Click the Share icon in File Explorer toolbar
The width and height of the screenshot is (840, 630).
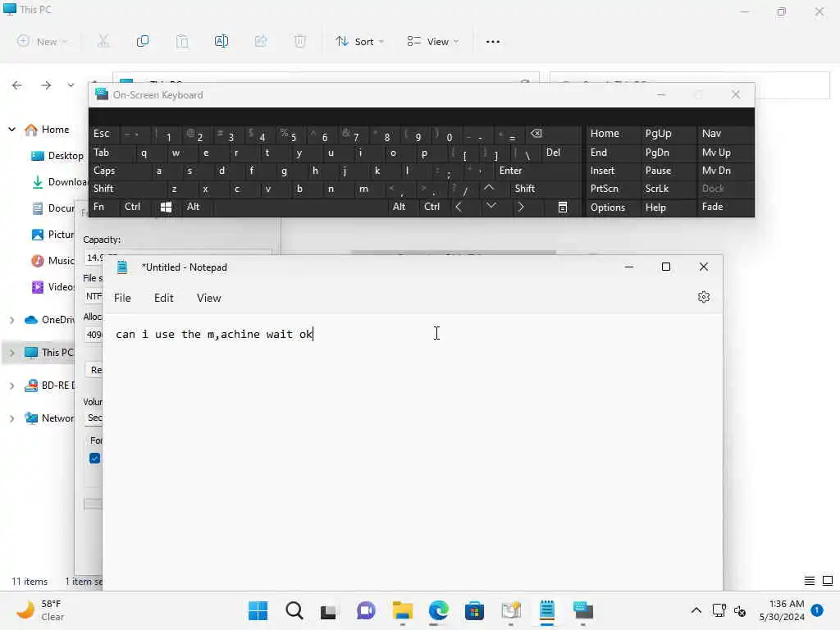pyautogui.click(x=261, y=41)
